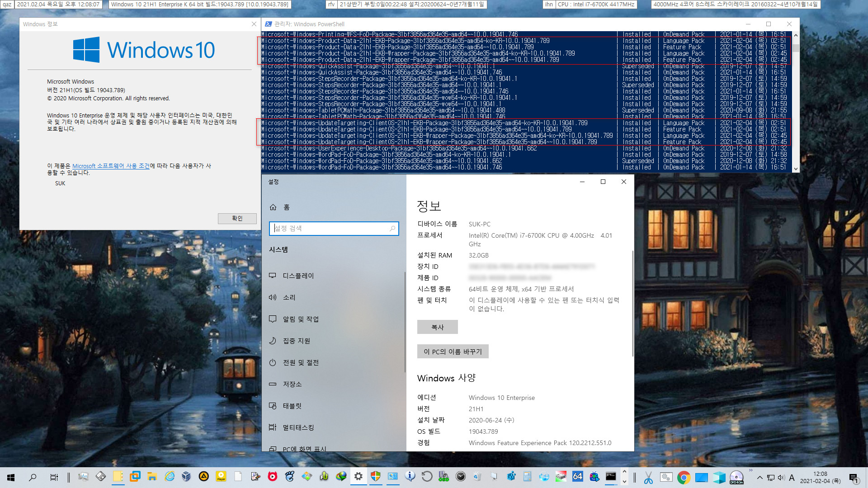Open yellow Player app on taskbar
Screen dimensions: 868x488
pyautogui.click(x=221, y=477)
